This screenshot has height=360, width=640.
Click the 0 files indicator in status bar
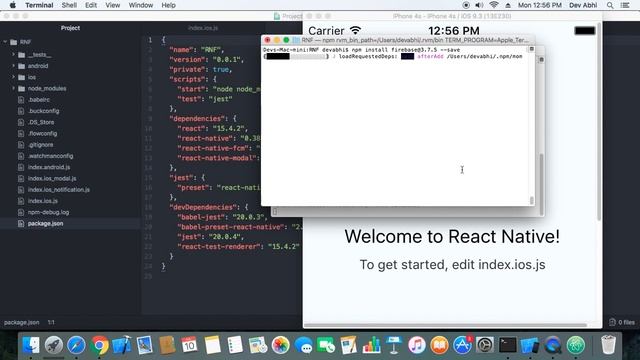(622, 322)
